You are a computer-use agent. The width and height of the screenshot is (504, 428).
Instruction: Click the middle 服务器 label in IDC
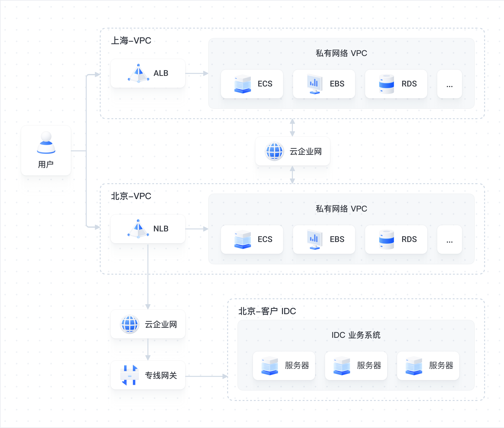click(369, 366)
